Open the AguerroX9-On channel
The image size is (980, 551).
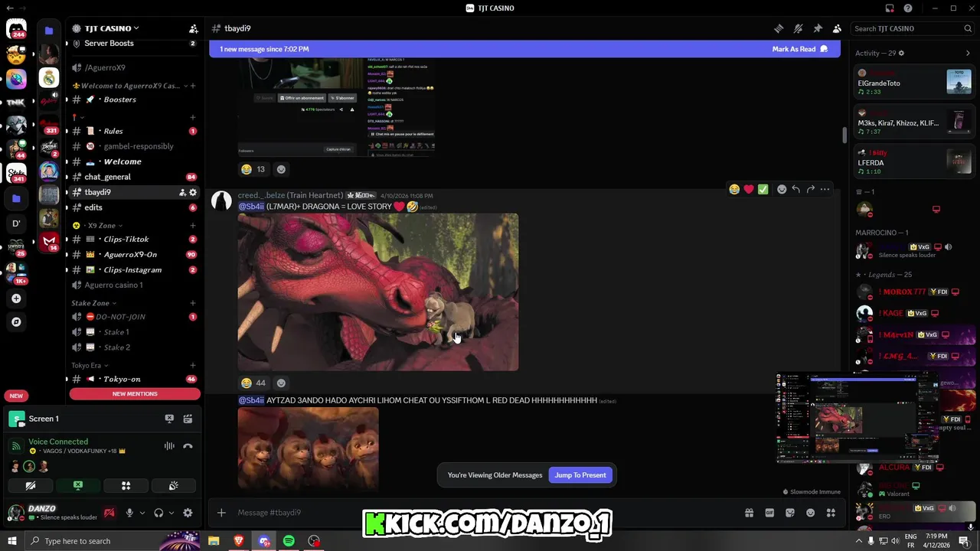point(134,254)
